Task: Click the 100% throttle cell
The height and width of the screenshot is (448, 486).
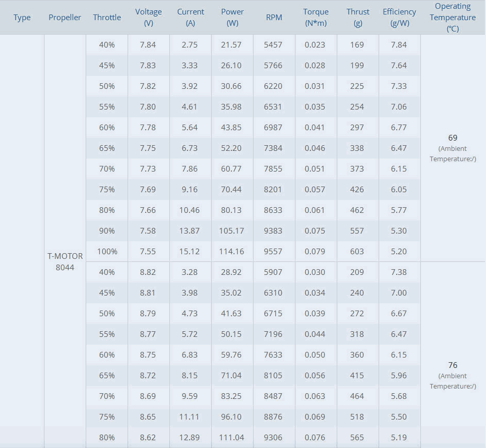Action: click(x=107, y=252)
